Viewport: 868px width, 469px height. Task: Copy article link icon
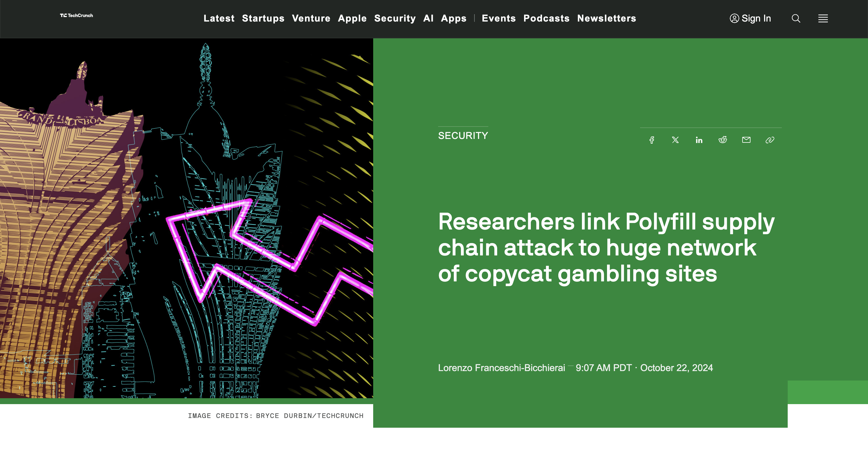pyautogui.click(x=770, y=140)
